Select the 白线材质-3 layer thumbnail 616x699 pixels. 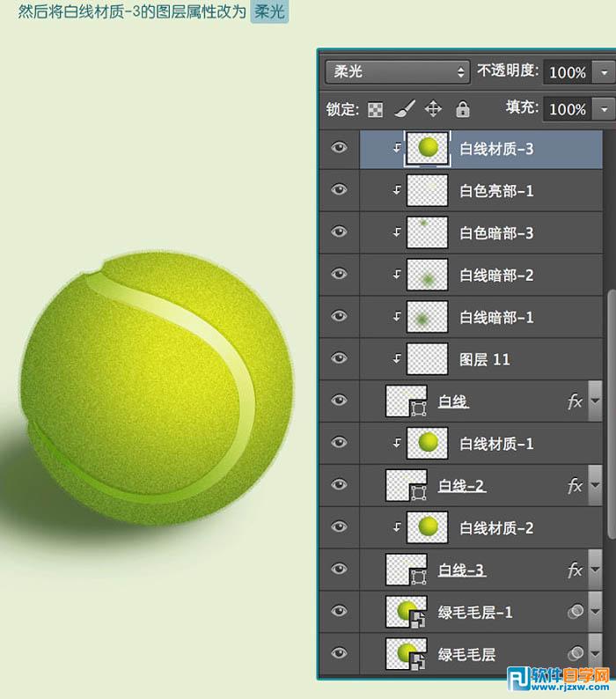(x=428, y=148)
